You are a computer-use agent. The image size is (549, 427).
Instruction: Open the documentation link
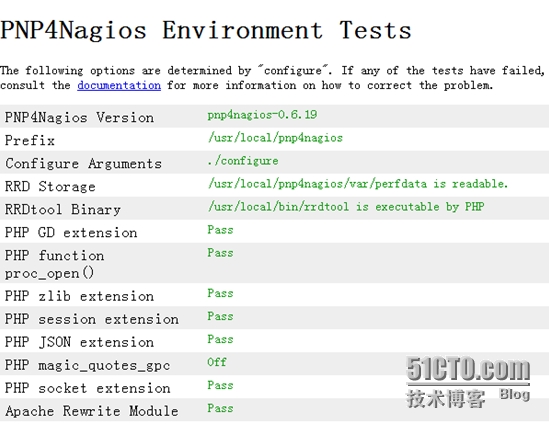pos(119,85)
